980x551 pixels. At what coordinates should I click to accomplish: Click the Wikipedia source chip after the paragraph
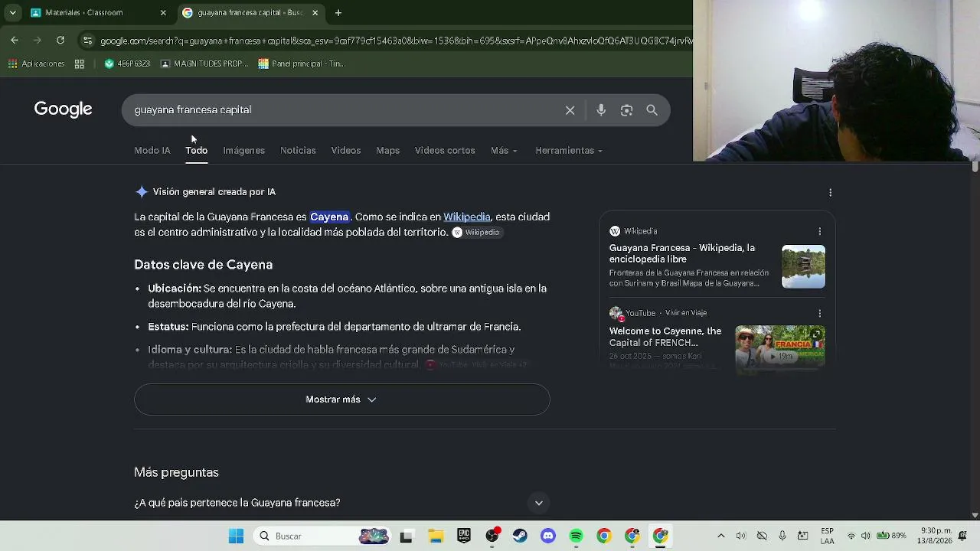tap(476, 233)
